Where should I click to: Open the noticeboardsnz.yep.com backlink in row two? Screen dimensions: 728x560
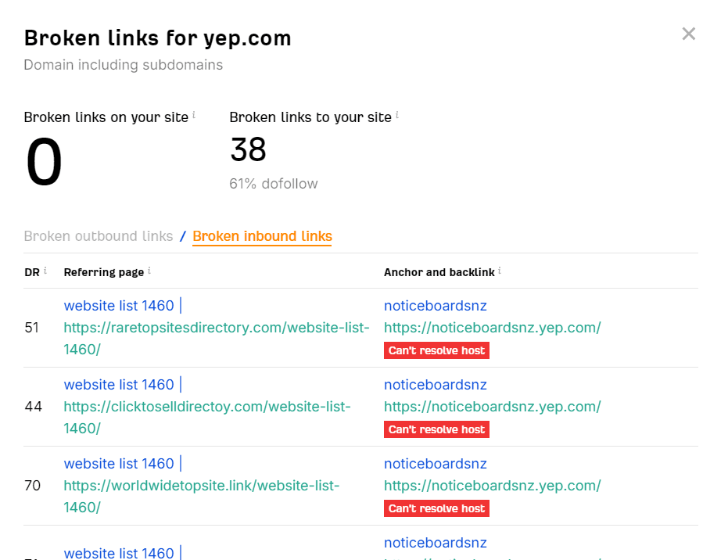[x=493, y=407]
